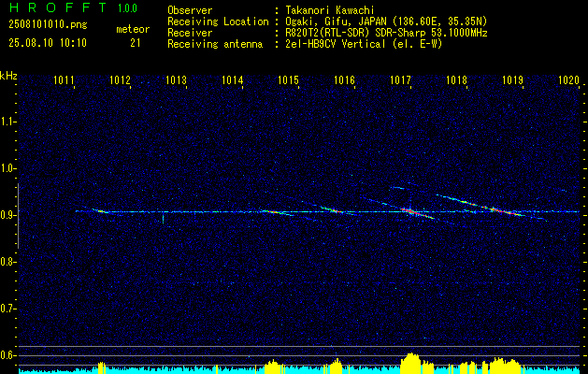588x374 pixels.
Task: Click the 1019 time axis label
Action: 513,79
